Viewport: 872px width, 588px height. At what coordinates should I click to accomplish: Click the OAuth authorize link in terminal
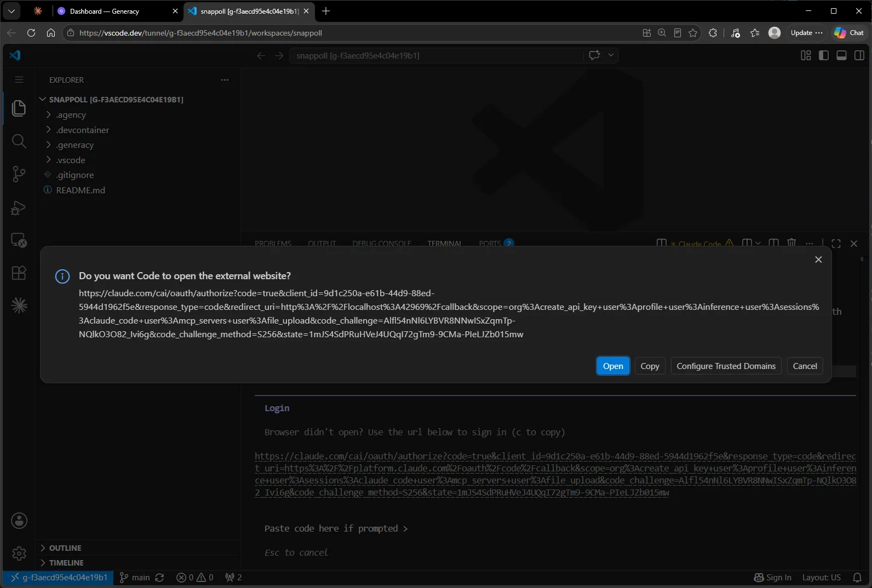pos(555,474)
